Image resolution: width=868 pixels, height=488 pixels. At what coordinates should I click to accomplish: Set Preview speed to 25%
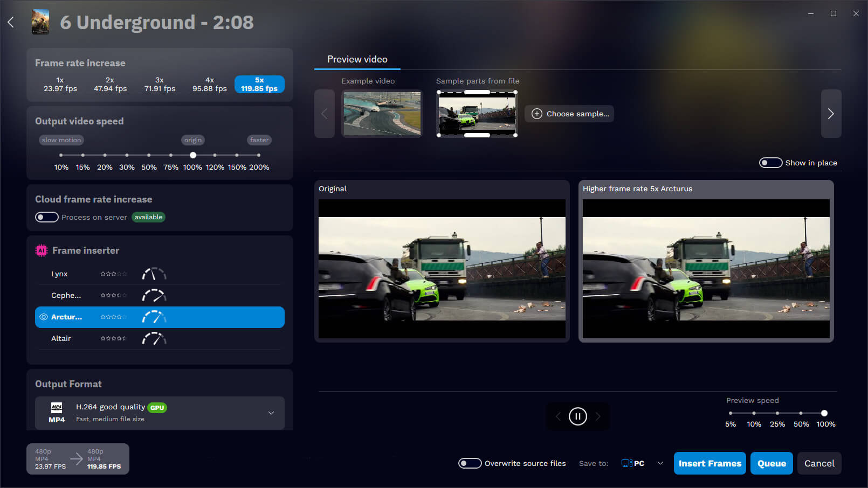pyautogui.click(x=777, y=413)
